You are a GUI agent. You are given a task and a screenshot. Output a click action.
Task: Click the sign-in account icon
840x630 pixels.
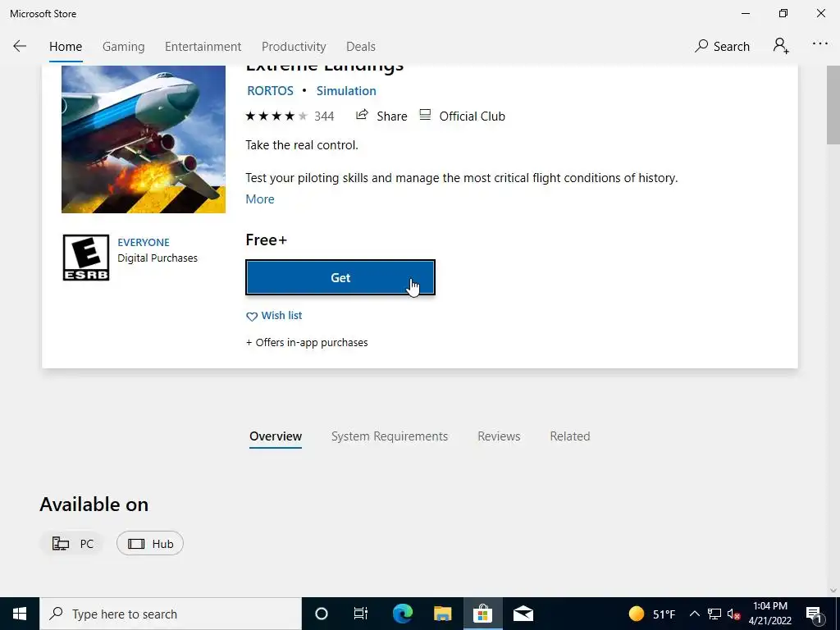click(x=781, y=46)
